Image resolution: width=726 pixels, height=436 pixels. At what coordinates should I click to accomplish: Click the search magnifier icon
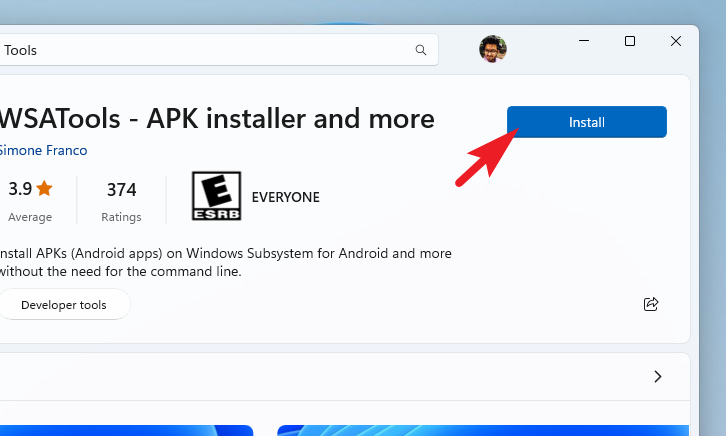(x=420, y=50)
